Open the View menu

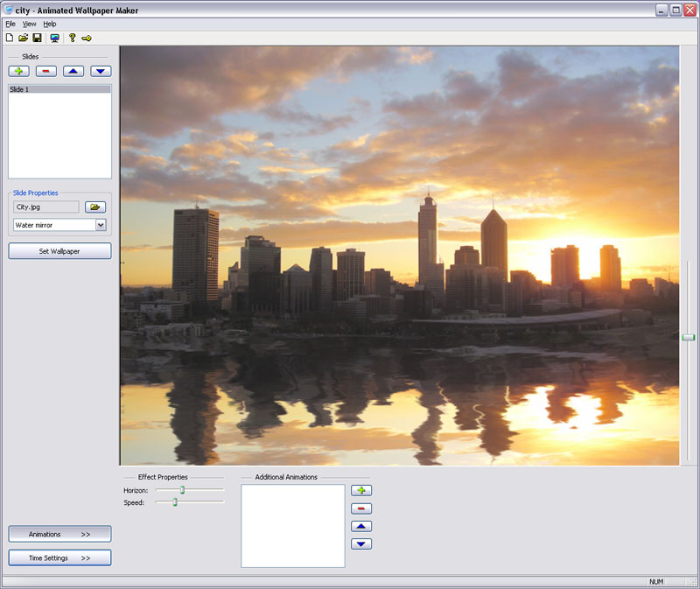pyautogui.click(x=29, y=24)
